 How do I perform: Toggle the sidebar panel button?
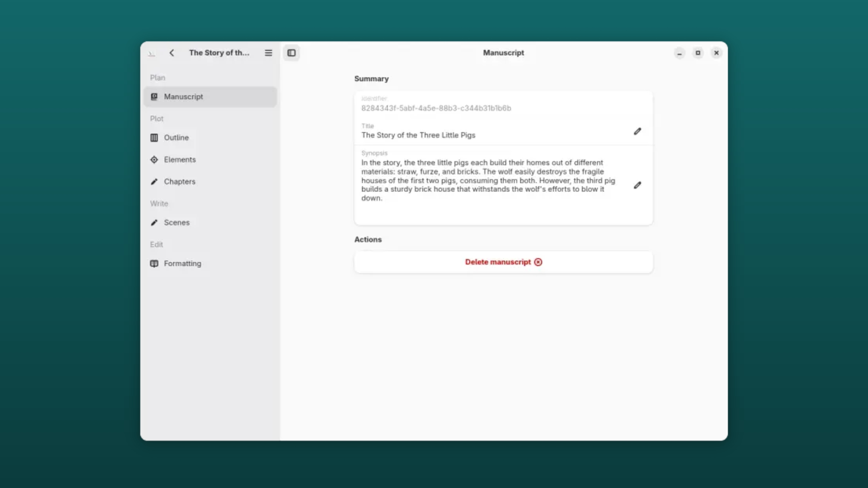[291, 53]
